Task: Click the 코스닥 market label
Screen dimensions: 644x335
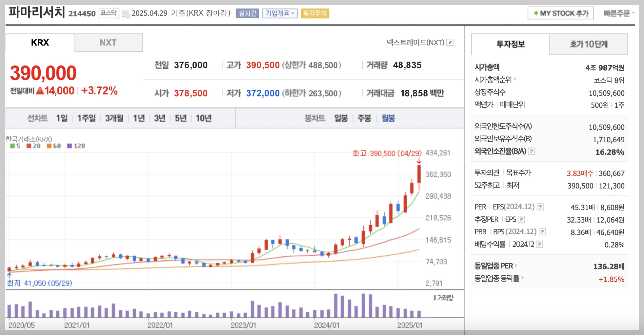Action: [x=109, y=13]
